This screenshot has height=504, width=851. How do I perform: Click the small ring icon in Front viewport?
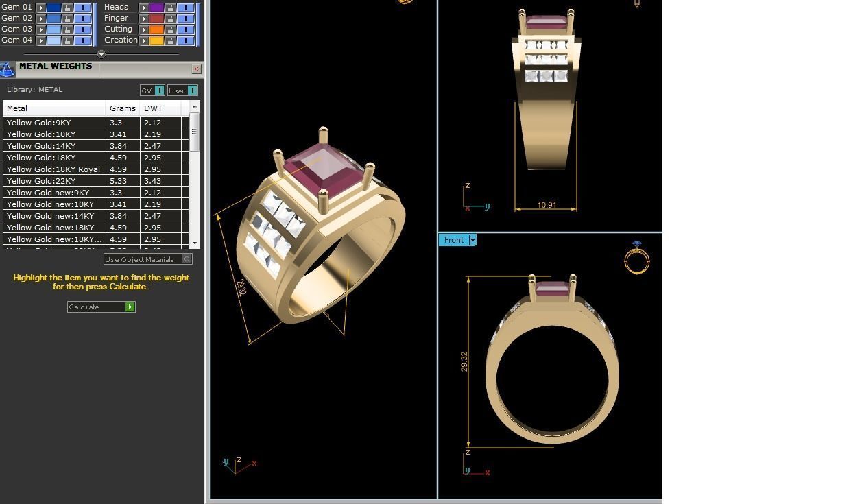pos(636,258)
